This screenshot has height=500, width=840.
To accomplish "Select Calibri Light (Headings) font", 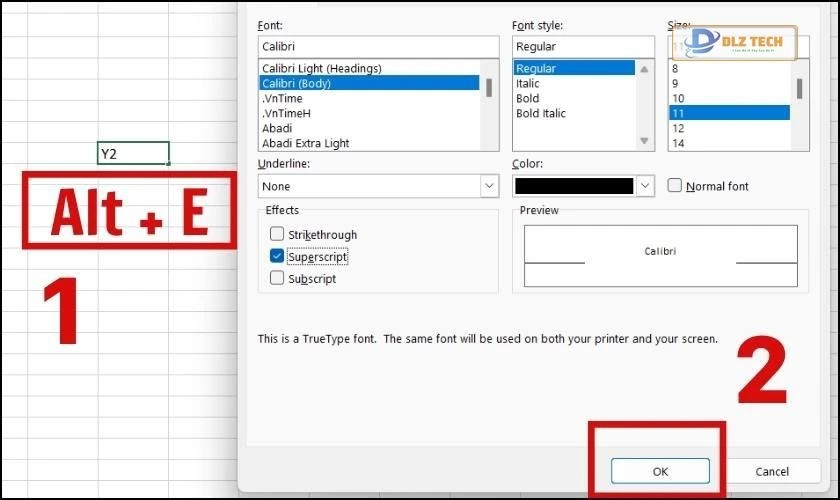I will coord(320,68).
